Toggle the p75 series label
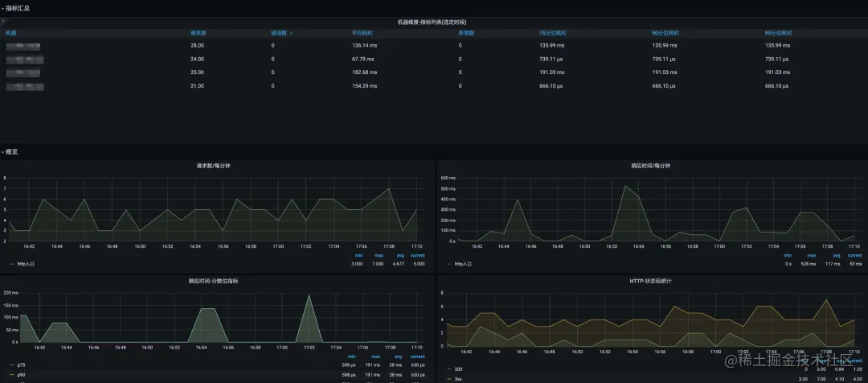868x383 pixels. click(21, 365)
